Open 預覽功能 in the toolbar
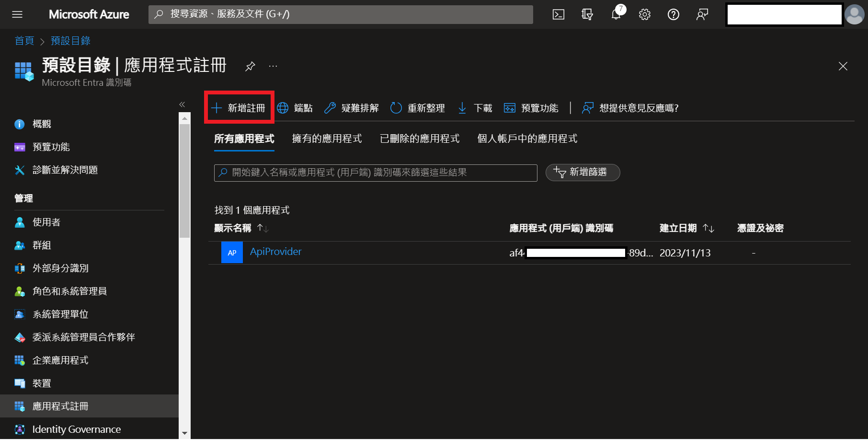 tap(531, 108)
